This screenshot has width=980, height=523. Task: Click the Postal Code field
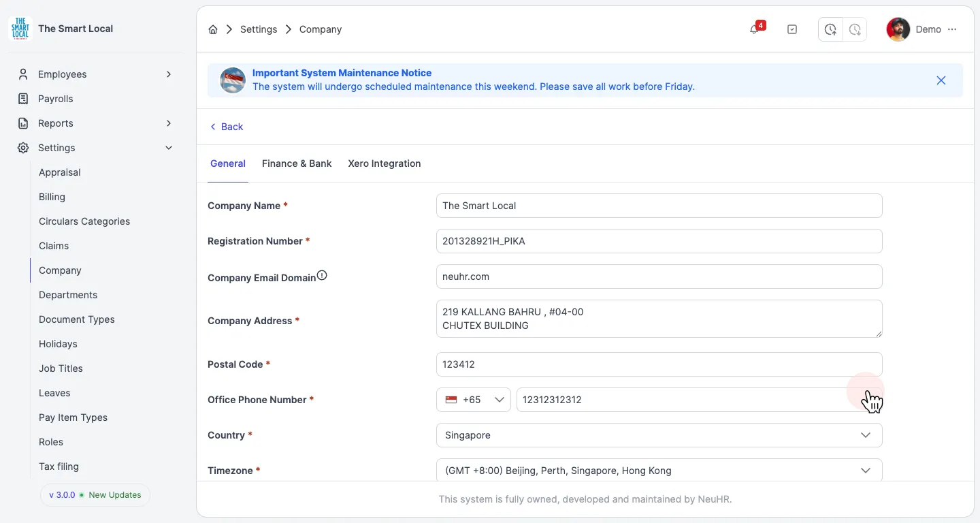click(659, 364)
